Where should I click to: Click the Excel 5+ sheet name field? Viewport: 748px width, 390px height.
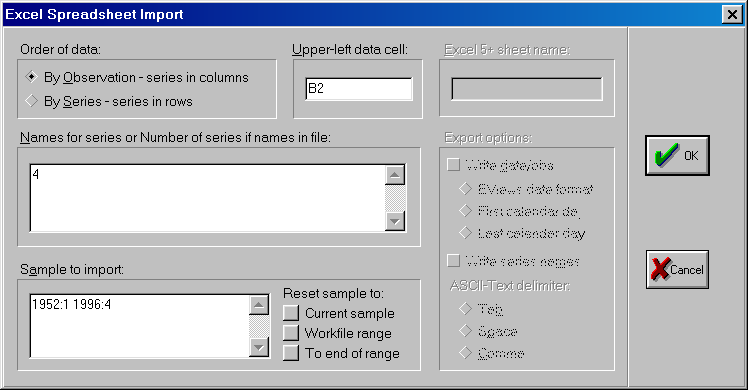(527, 89)
